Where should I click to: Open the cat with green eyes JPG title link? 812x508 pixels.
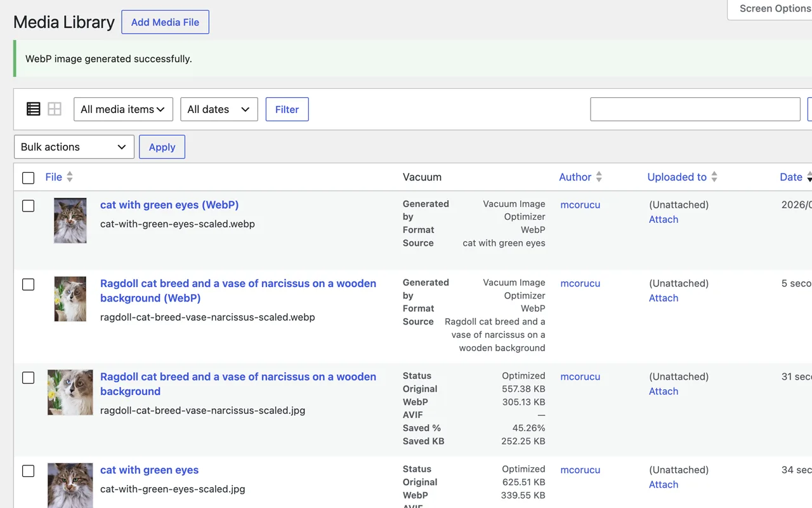point(149,470)
